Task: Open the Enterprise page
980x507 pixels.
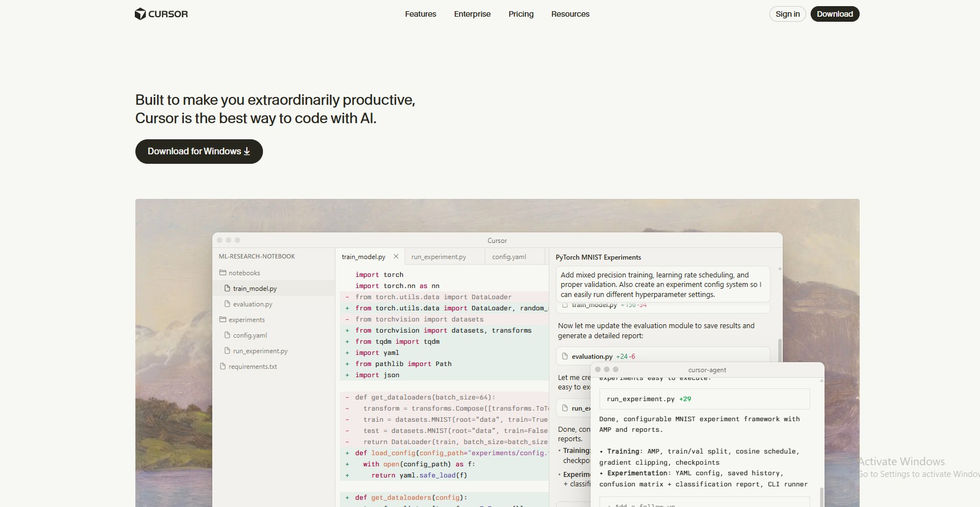Action: click(472, 14)
